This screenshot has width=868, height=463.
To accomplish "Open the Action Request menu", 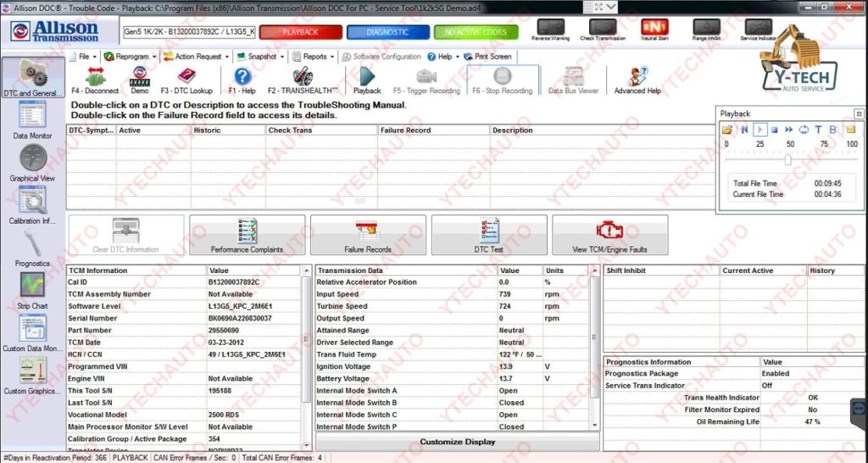I will click(196, 57).
